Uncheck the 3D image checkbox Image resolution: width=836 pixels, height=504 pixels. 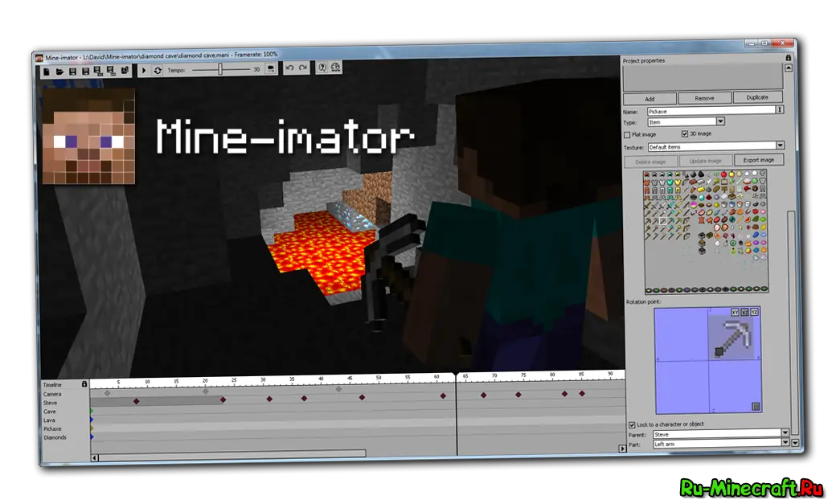point(685,134)
